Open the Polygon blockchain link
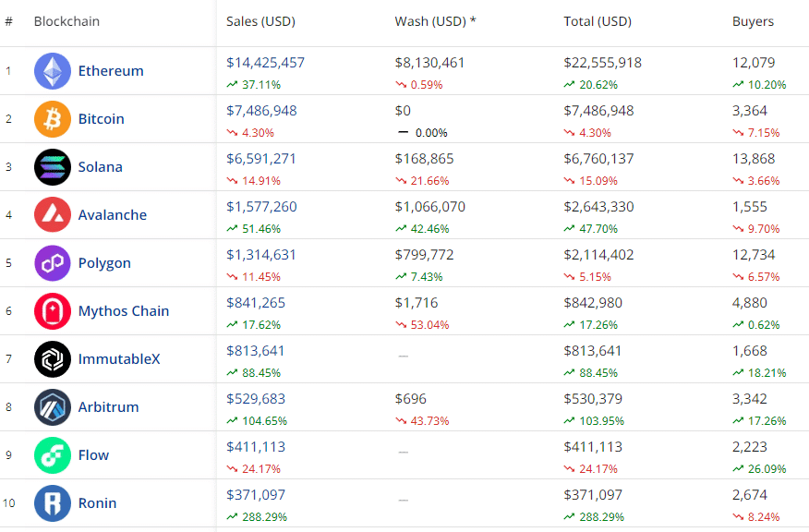Screen dimensions: 809x532 pos(104,262)
